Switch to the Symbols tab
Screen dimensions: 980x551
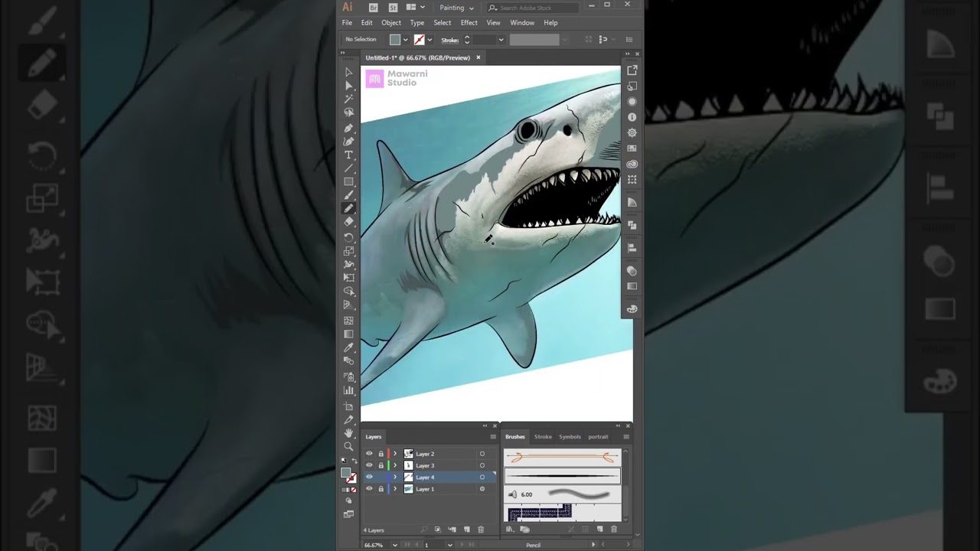tap(570, 437)
